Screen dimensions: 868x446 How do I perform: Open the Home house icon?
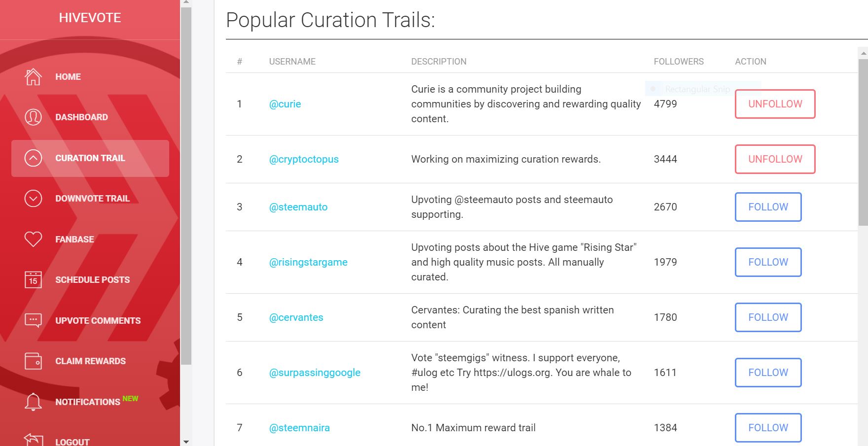click(33, 76)
